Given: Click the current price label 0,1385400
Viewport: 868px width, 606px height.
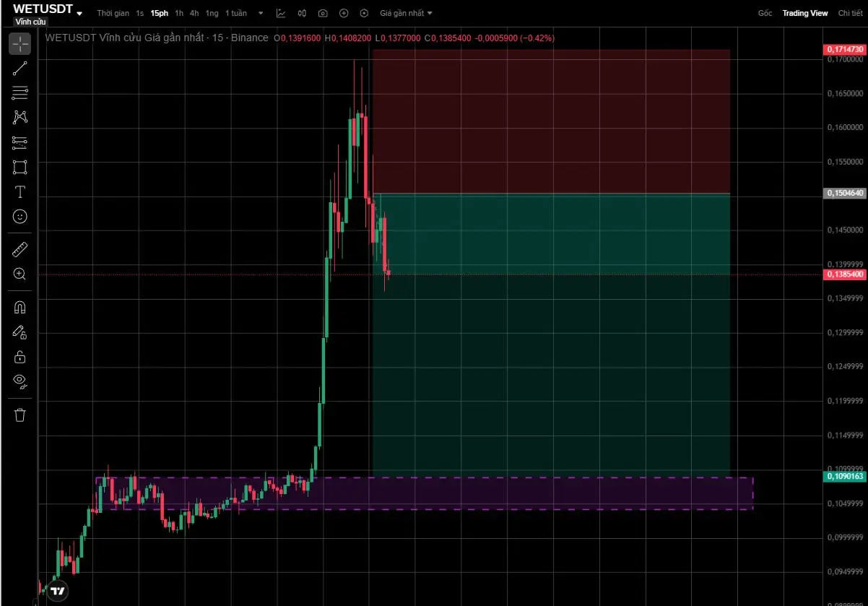Looking at the screenshot, I should click(845, 274).
